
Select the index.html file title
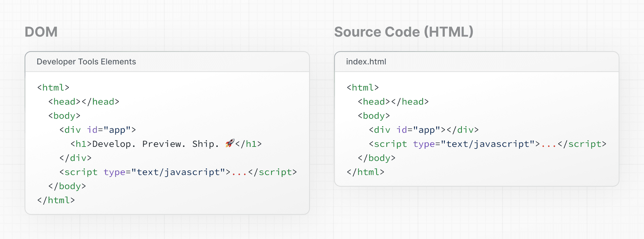point(366,62)
